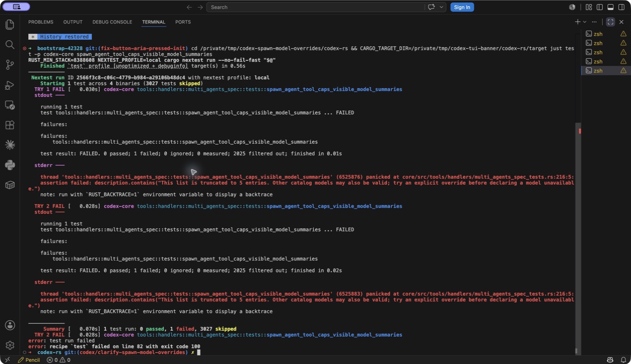The height and width of the screenshot is (364, 631).
Task: Open errors and warnings count in status bar
Action: [58, 360]
